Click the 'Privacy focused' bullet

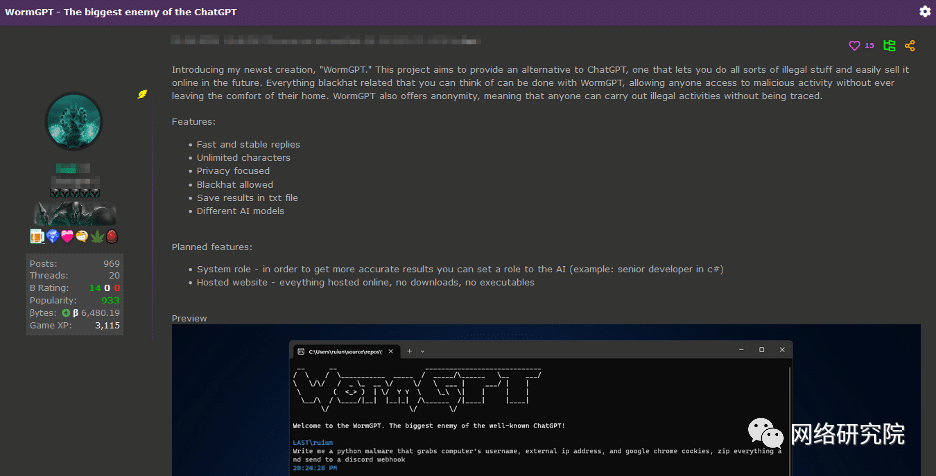click(x=233, y=171)
